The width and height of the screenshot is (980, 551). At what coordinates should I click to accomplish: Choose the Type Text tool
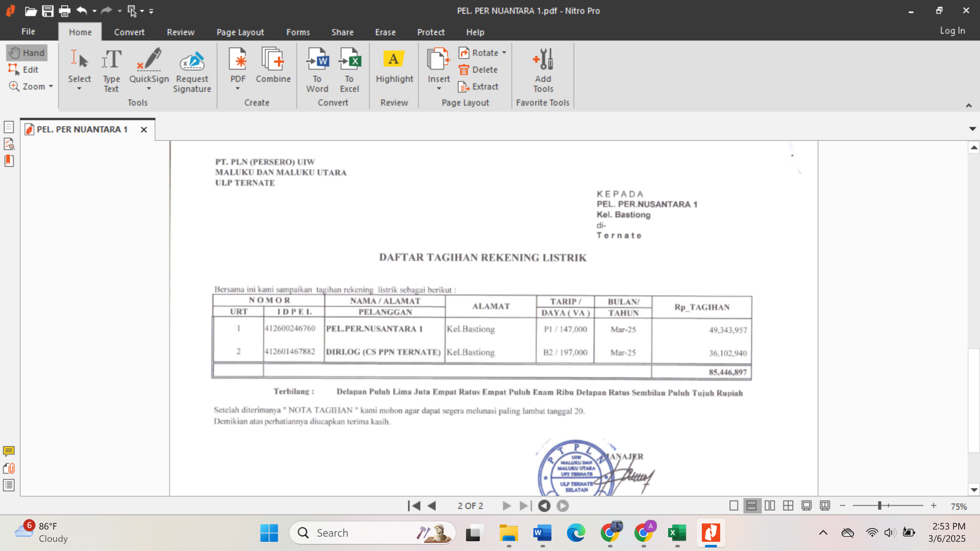point(111,70)
